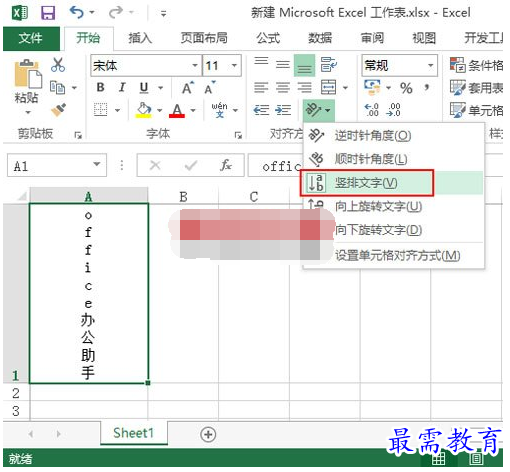Image resolution: width=510 pixels, height=472 pixels.
Task: Open the fill color dropdown arrow
Action: point(160,110)
